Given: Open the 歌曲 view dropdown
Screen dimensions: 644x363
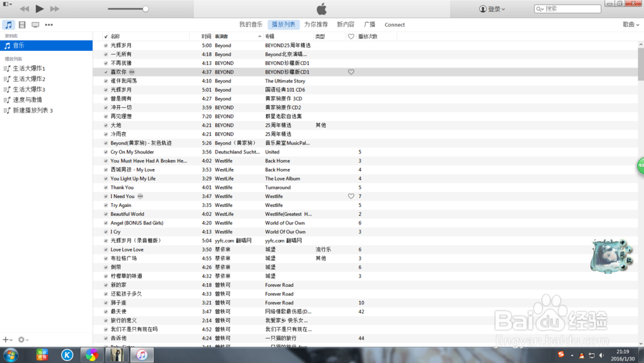Looking at the screenshot, I should [x=631, y=25].
